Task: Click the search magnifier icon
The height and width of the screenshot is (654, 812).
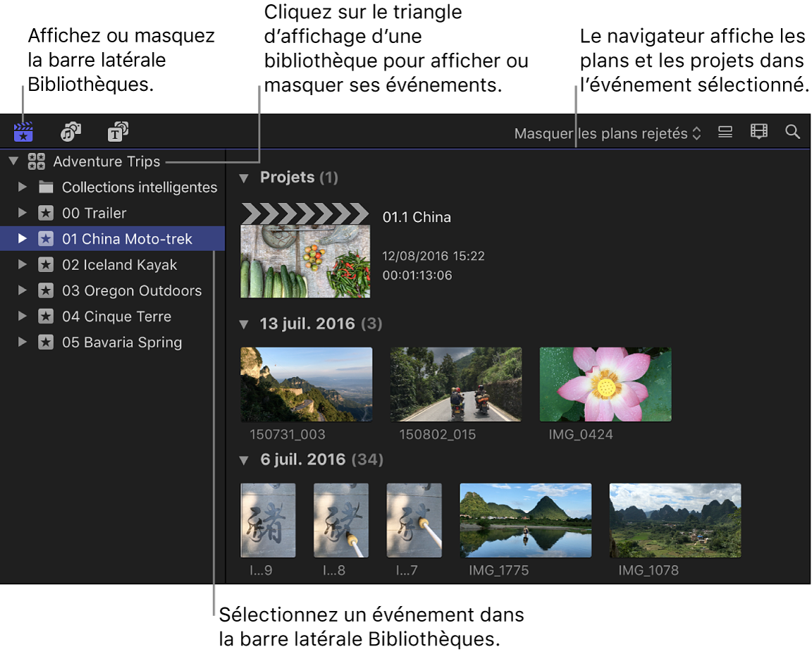Action: click(x=792, y=131)
